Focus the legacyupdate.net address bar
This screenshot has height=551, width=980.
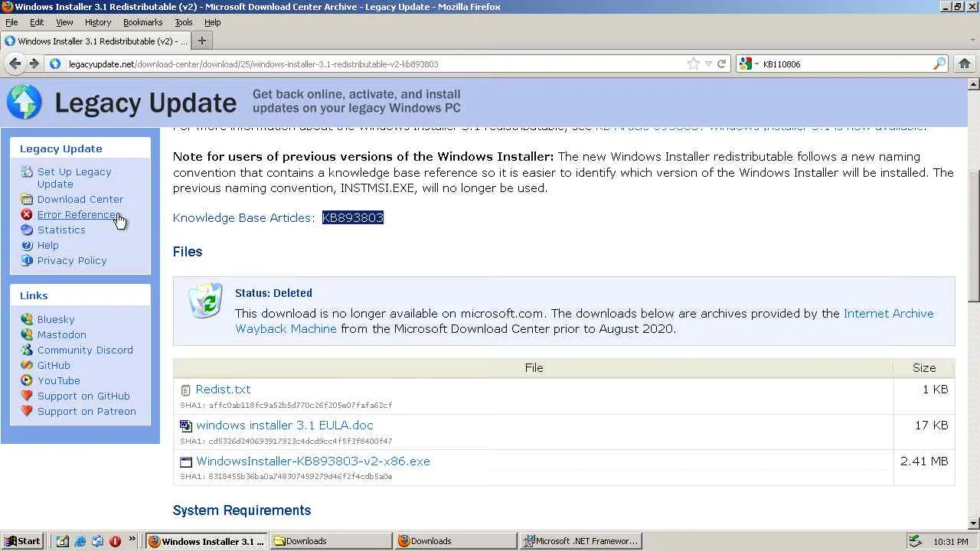click(375, 64)
